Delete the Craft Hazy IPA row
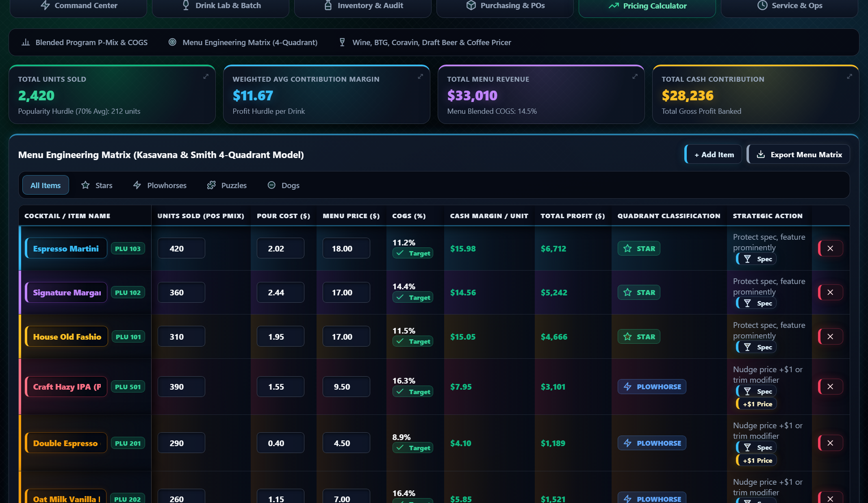 (x=830, y=386)
